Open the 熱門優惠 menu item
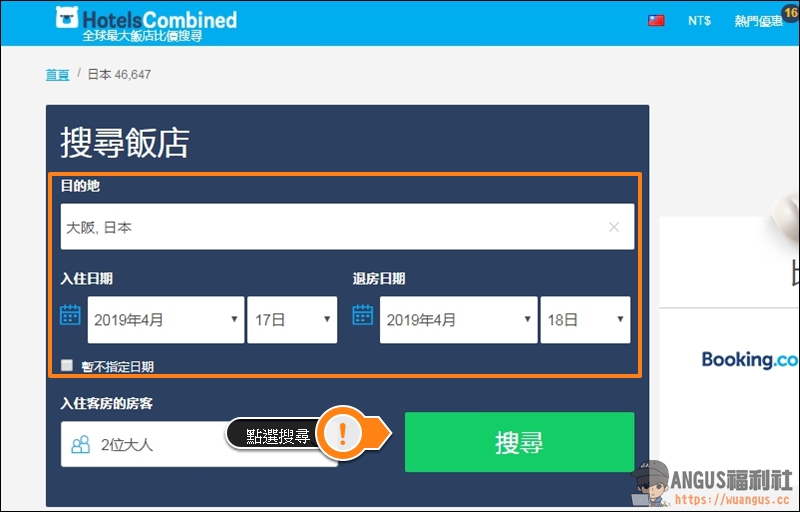 coord(758,21)
